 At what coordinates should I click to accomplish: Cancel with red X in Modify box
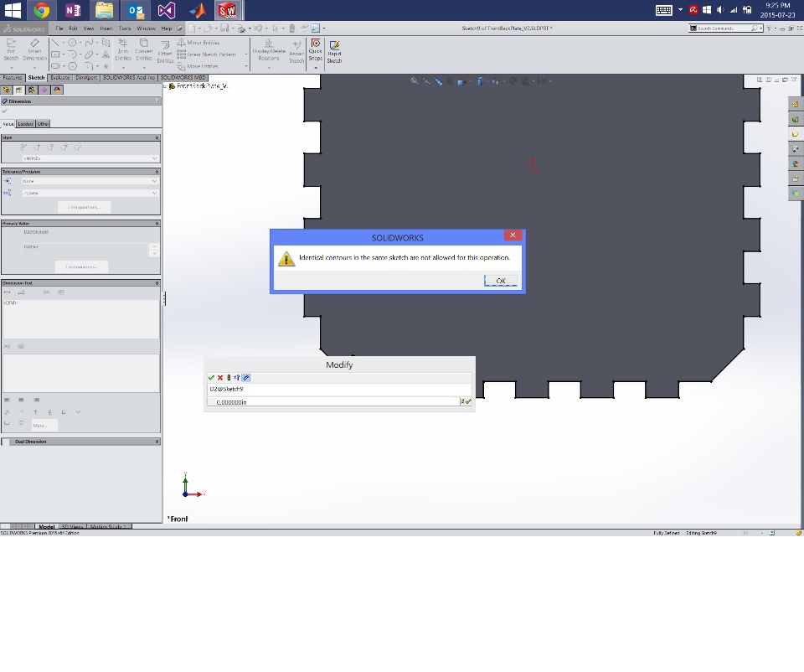(x=220, y=378)
